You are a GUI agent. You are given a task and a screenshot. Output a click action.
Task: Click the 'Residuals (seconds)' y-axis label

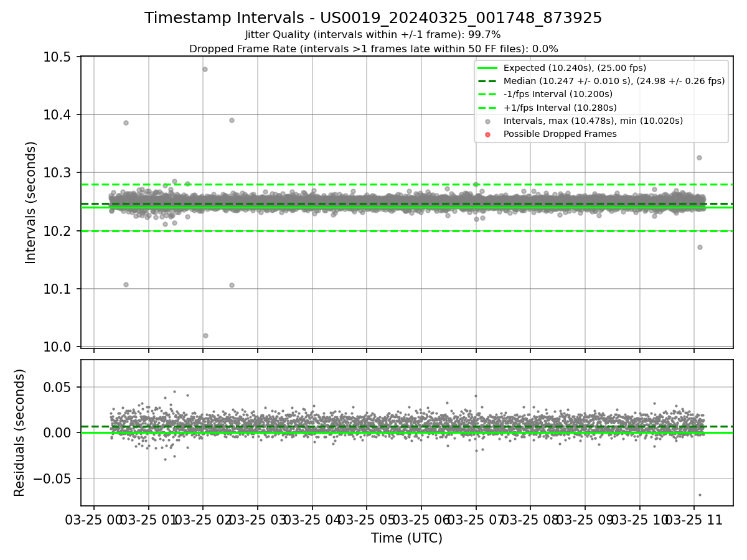click(x=20, y=432)
